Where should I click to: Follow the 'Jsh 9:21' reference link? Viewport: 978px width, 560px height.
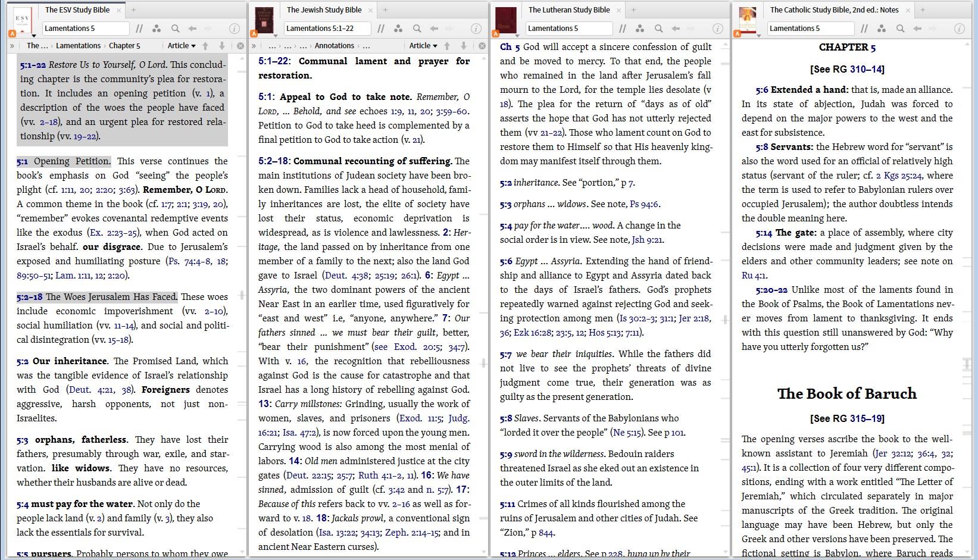647,240
